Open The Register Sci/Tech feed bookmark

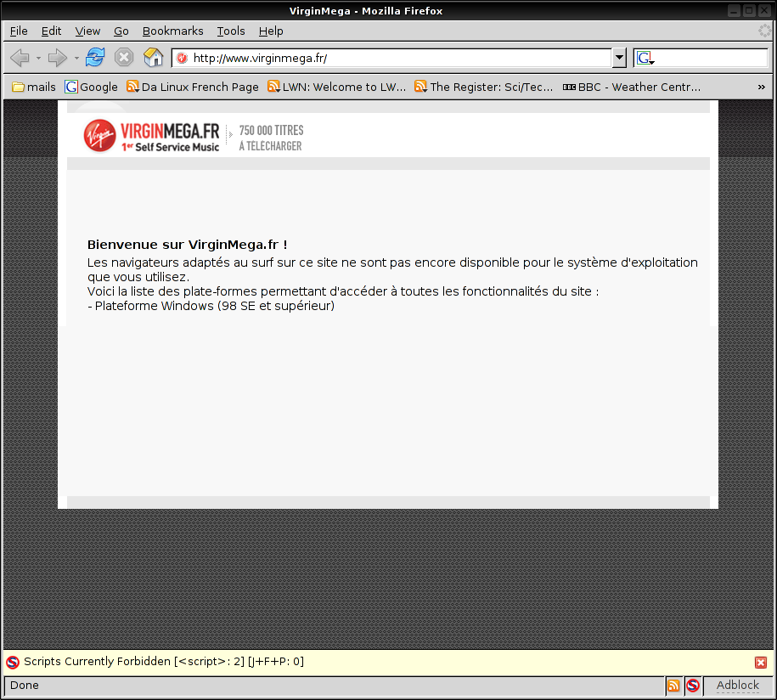[x=484, y=87]
